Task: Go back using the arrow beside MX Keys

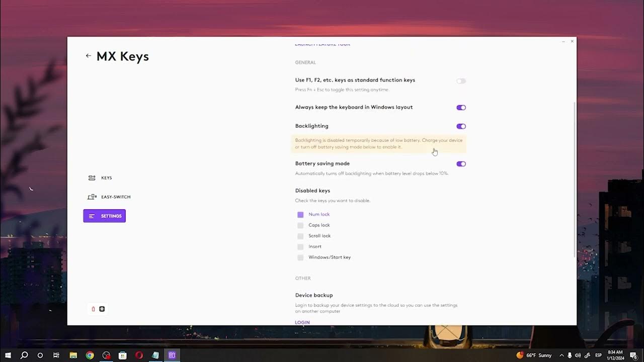Action: (88, 56)
